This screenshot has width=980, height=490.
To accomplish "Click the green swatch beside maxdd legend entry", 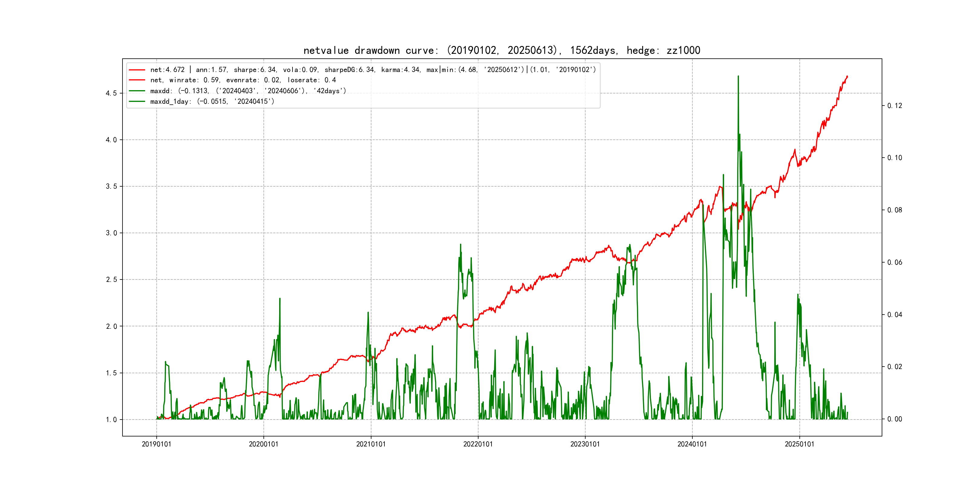I will point(137,91).
